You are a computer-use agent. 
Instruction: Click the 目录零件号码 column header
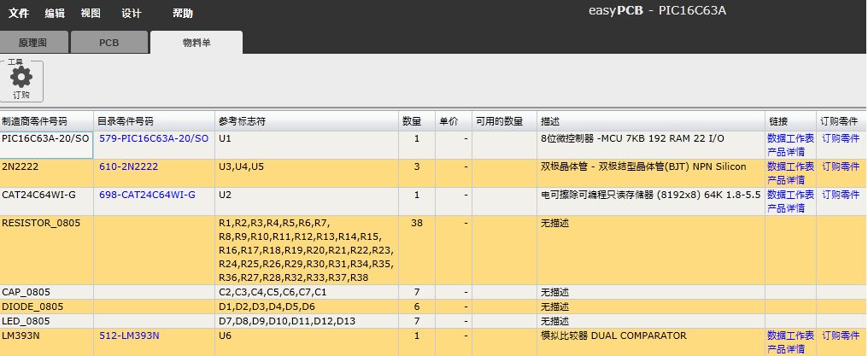click(x=154, y=121)
